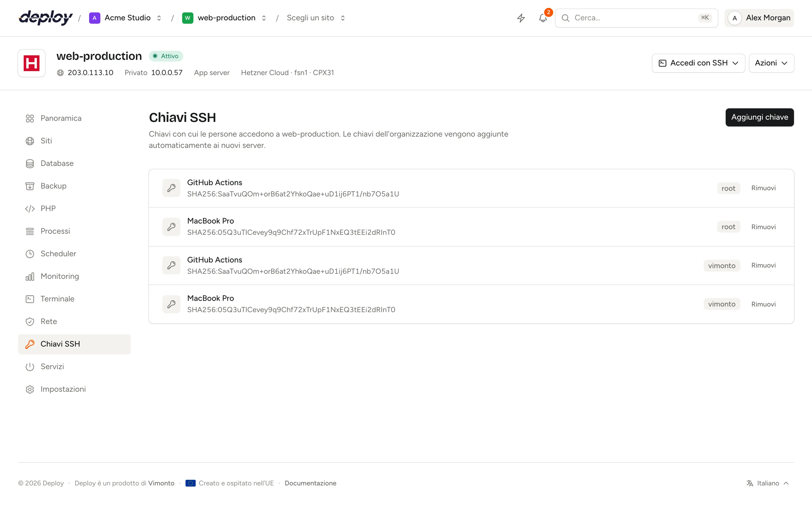
Task: Click key icon of MacBook Pro vimonto row
Action: [x=171, y=304]
